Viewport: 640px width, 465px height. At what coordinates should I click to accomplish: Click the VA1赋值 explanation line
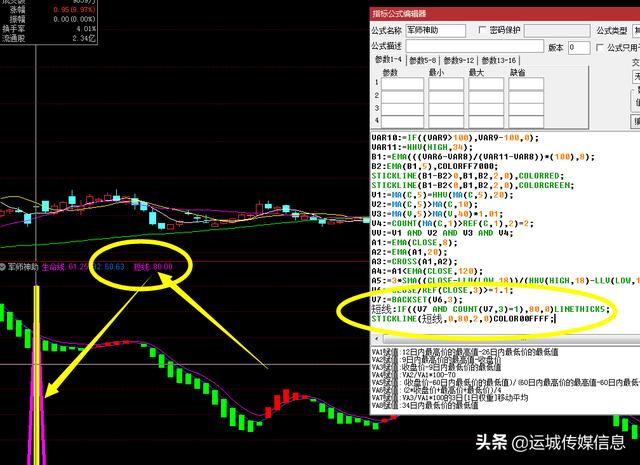click(465, 352)
